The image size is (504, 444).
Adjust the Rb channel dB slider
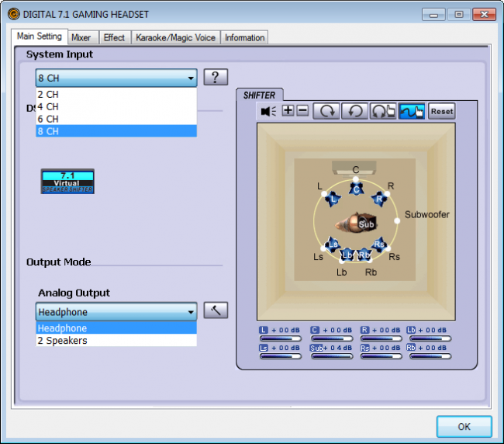[430, 356]
